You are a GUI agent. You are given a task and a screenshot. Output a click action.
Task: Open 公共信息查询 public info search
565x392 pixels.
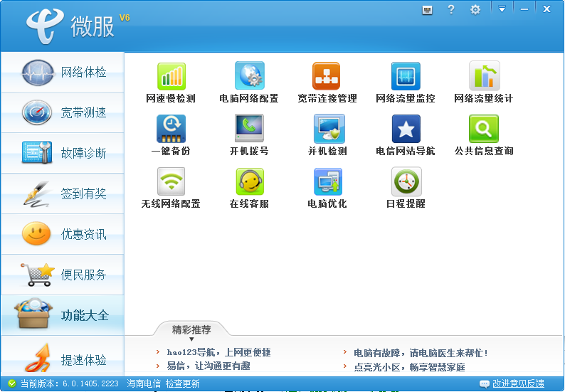tap(484, 135)
